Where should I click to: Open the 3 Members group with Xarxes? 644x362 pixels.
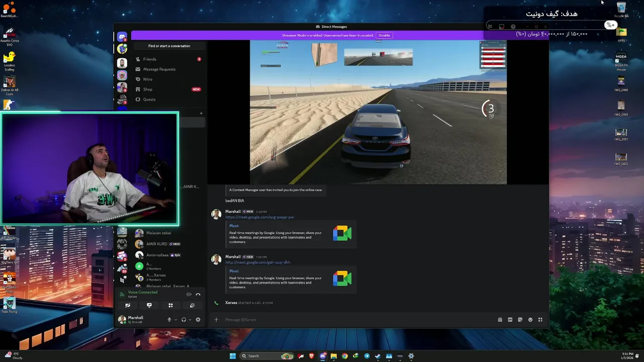(x=169, y=277)
